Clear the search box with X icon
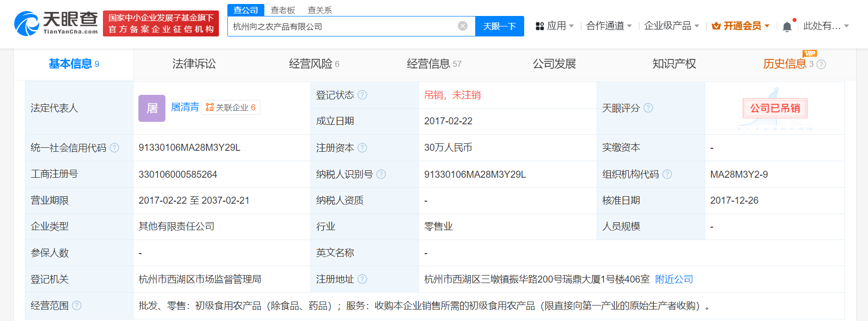868x321 pixels. coord(463,26)
